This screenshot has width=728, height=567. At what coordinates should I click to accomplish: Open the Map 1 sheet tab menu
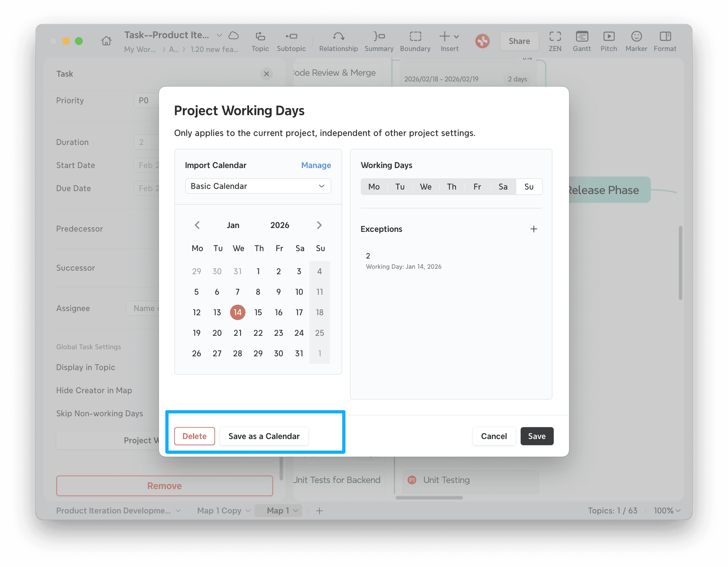coord(296,511)
